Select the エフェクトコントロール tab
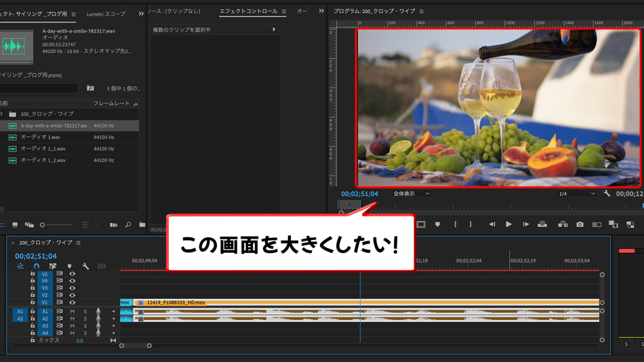This screenshot has width=644, height=362. click(x=249, y=12)
